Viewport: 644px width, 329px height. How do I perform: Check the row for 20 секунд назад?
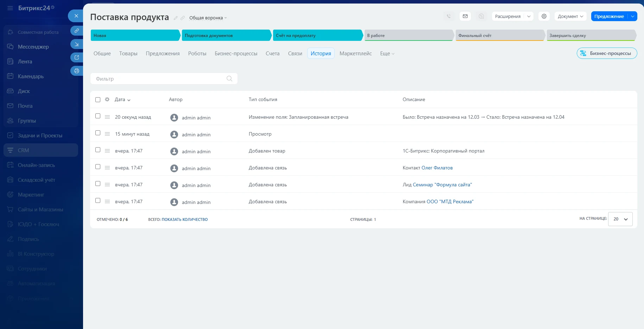(98, 116)
